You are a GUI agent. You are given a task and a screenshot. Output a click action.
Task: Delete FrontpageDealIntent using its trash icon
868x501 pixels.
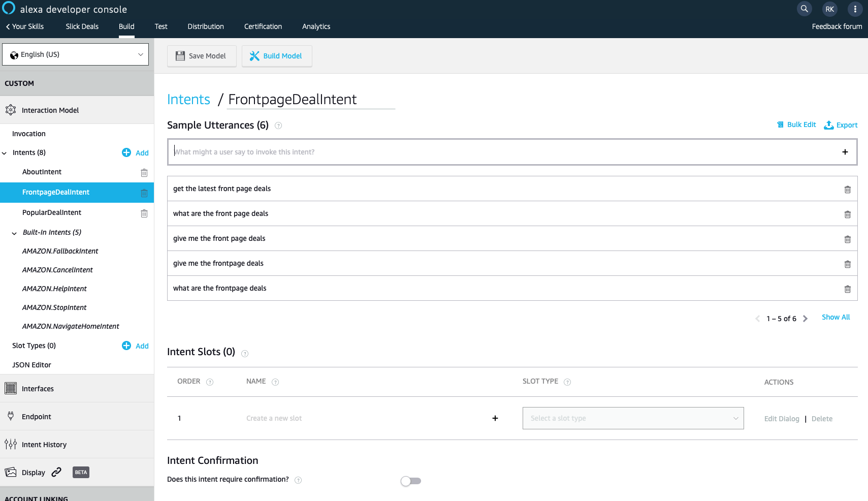pos(144,193)
